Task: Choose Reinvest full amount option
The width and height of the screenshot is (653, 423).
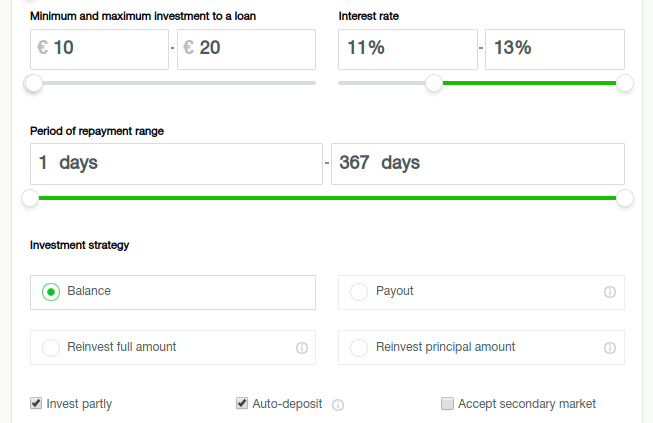Action: click(51, 348)
